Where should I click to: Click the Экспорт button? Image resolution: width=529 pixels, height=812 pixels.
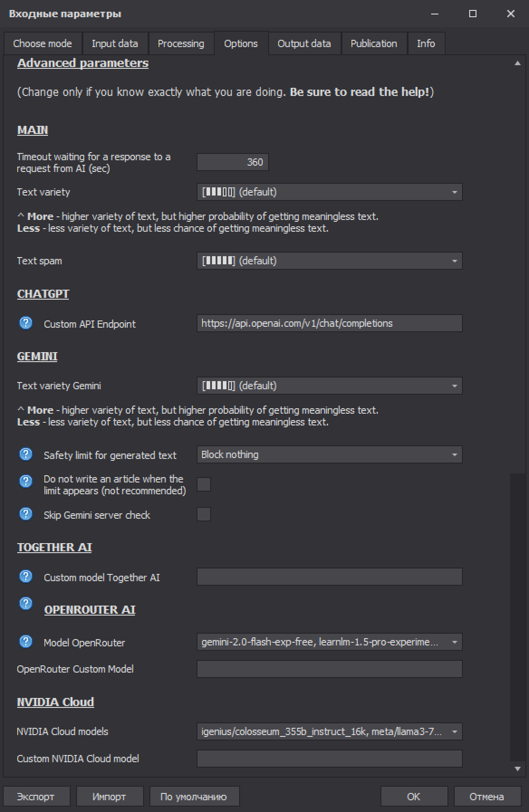tap(37, 797)
